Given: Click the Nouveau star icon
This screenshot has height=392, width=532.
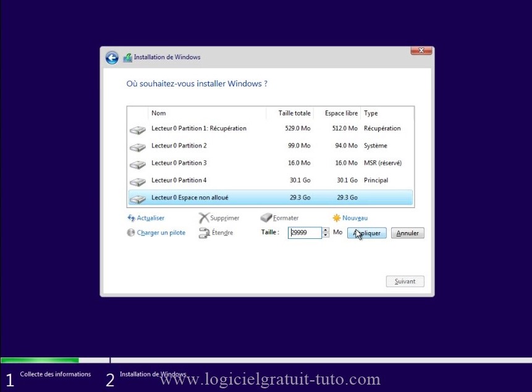Looking at the screenshot, I should pos(337,218).
